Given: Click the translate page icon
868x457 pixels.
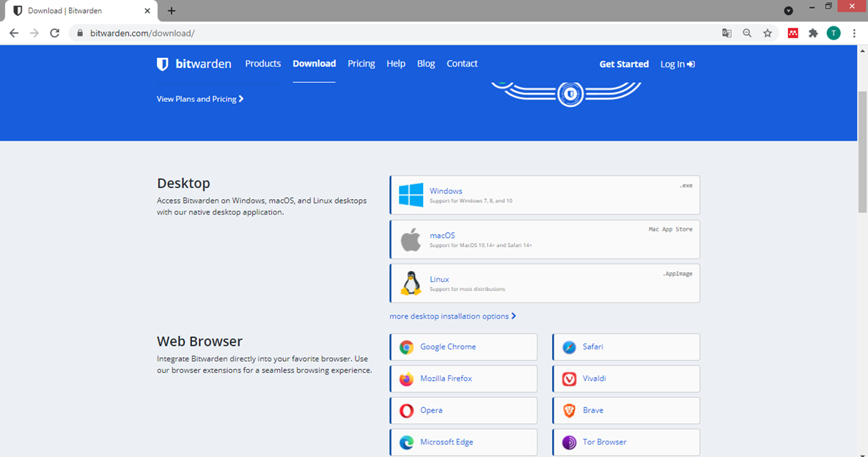Looking at the screenshot, I should click(x=727, y=33).
